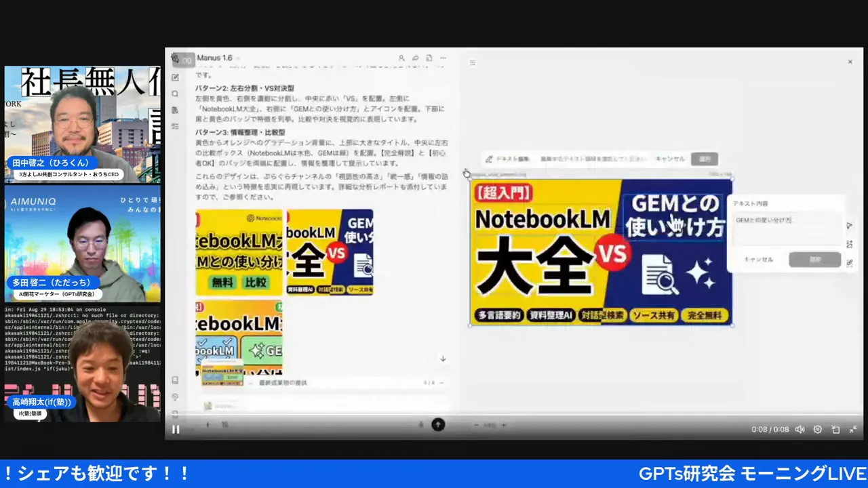Click the task list icon in the sidebar
The width and height of the screenshot is (868, 488).
point(175,125)
